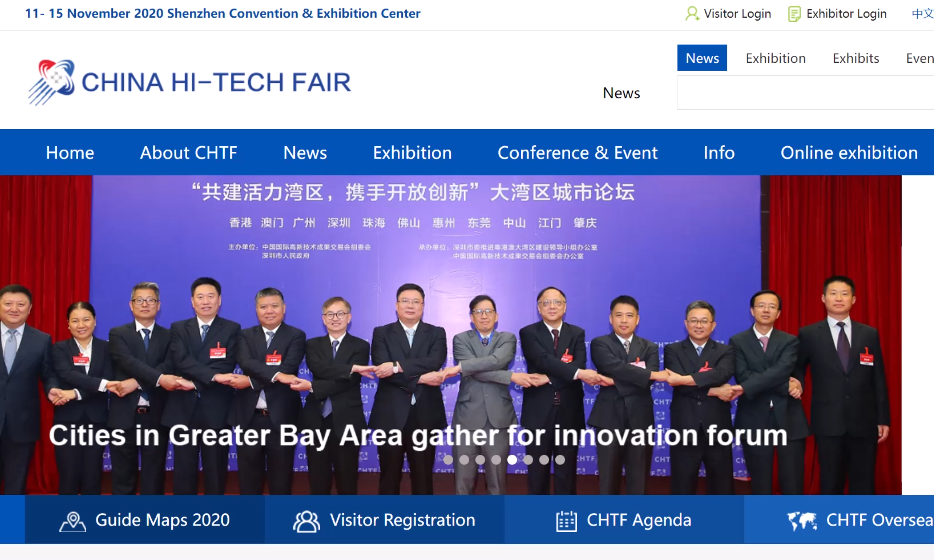Open CHTF Overseas button
934x560 pixels.
tap(839, 519)
